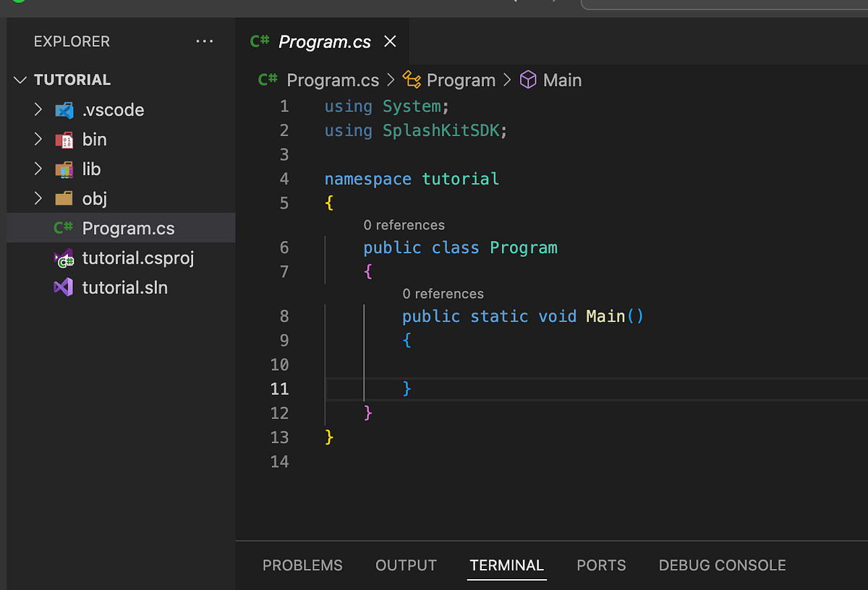
Task: Open the Views and More Actions menu in Explorer
Action: [x=205, y=41]
